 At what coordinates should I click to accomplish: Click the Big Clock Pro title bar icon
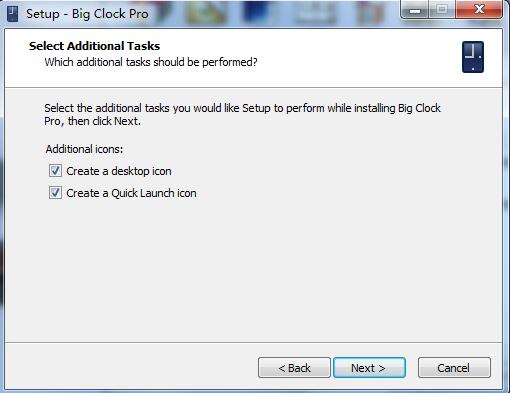click(12, 14)
